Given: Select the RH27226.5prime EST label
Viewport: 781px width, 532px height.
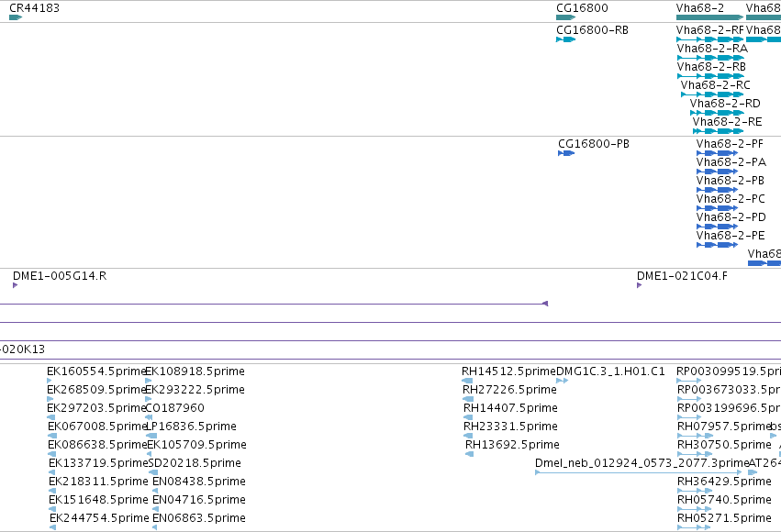Looking at the screenshot, I should [509, 390].
